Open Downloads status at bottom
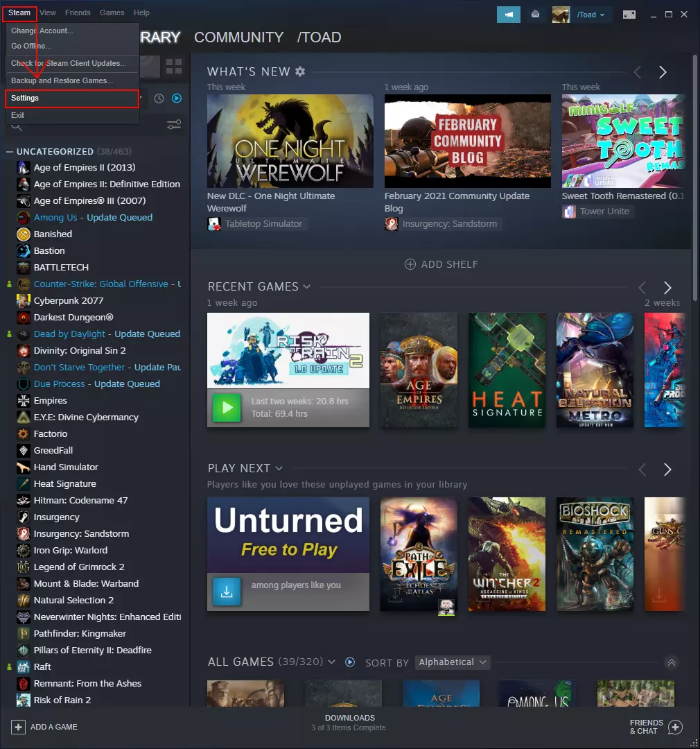 point(349,722)
